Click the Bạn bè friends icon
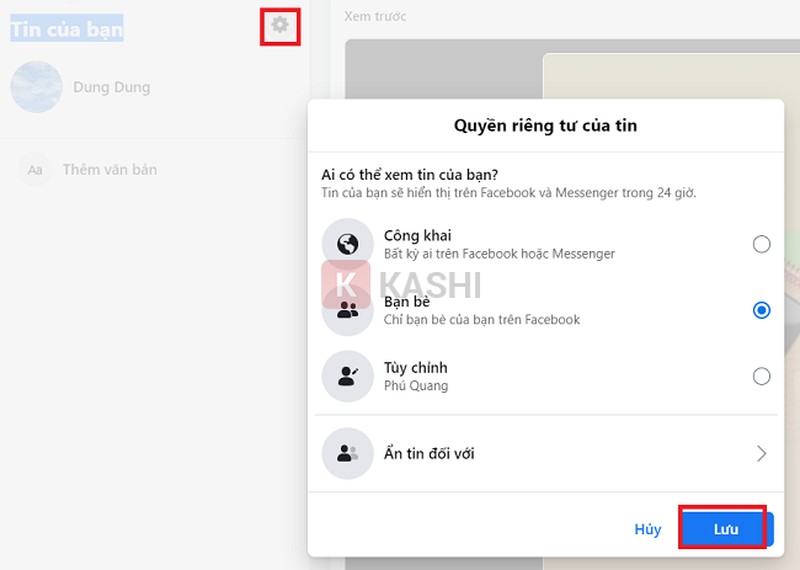 click(x=347, y=310)
